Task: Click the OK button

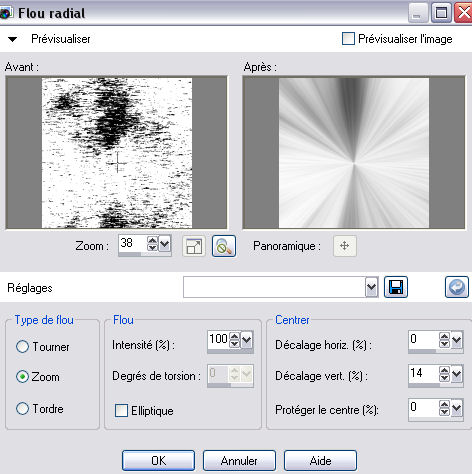Action: pyautogui.click(x=158, y=461)
